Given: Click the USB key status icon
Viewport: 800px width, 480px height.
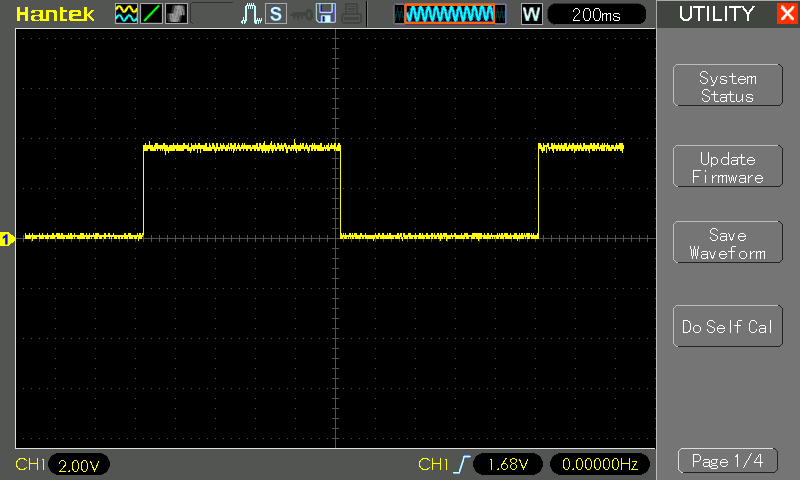Looking at the screenshot, I should pyautogui.click(x=299, y=14).
